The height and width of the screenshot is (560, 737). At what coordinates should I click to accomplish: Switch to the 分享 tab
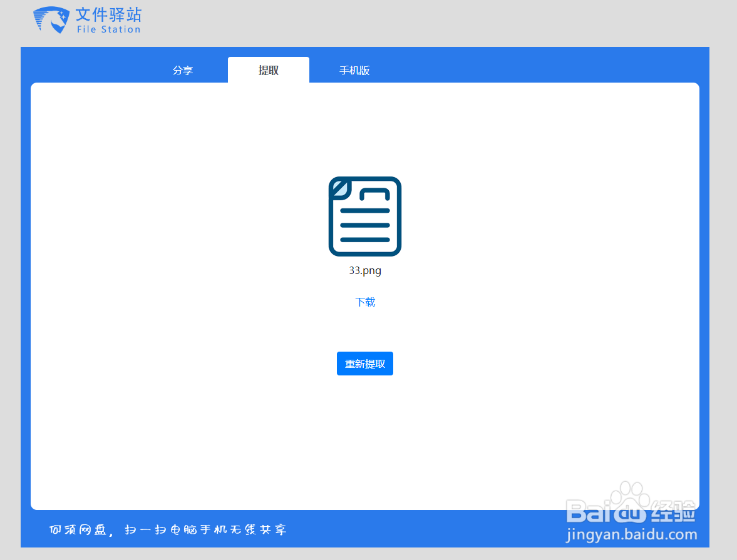(x=183, y=71)
